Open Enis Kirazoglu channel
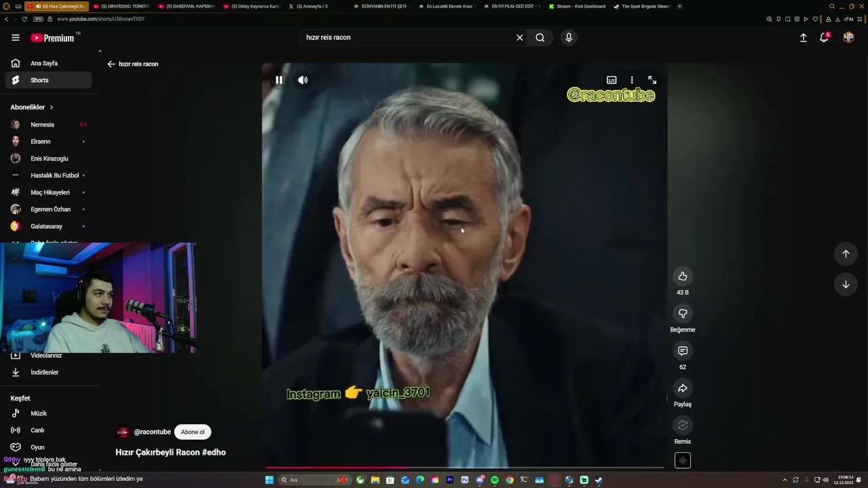This screenshot has height=488, width=868. pos(48,159)
